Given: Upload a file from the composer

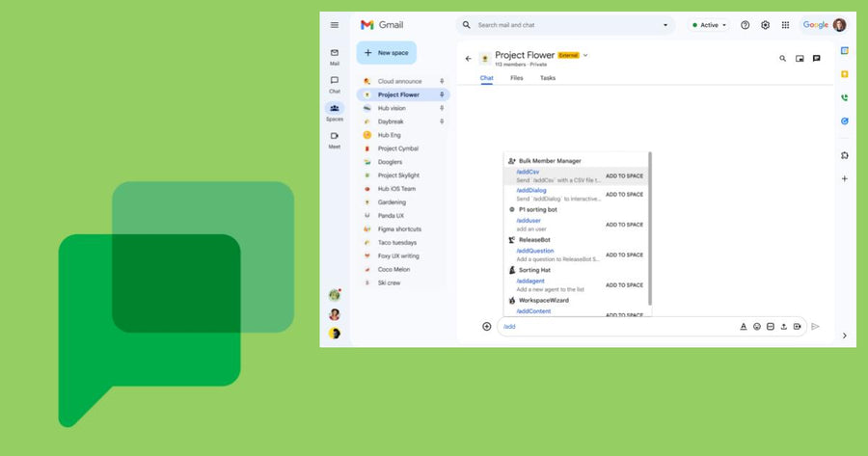Looking at the screenshot, I should (x=783, y=327).
